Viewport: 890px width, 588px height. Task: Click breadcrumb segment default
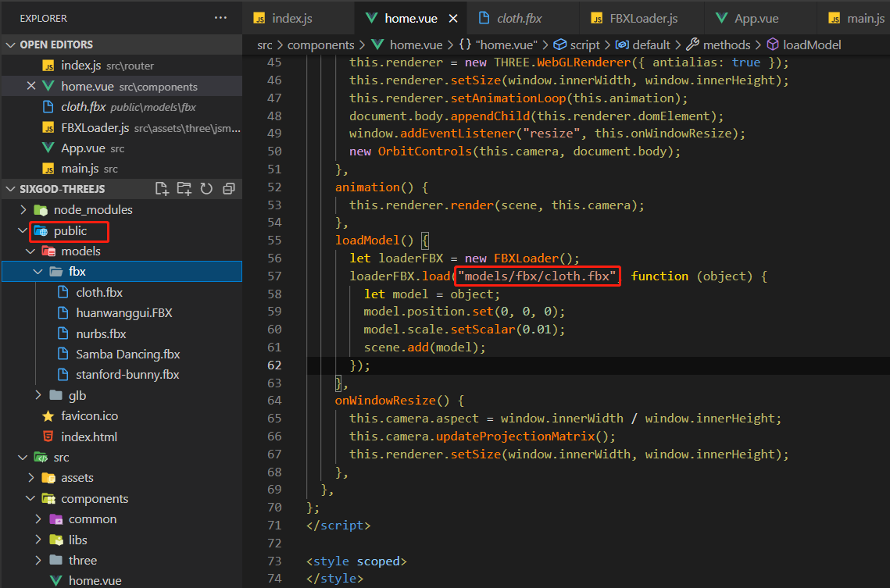[643, 45]
